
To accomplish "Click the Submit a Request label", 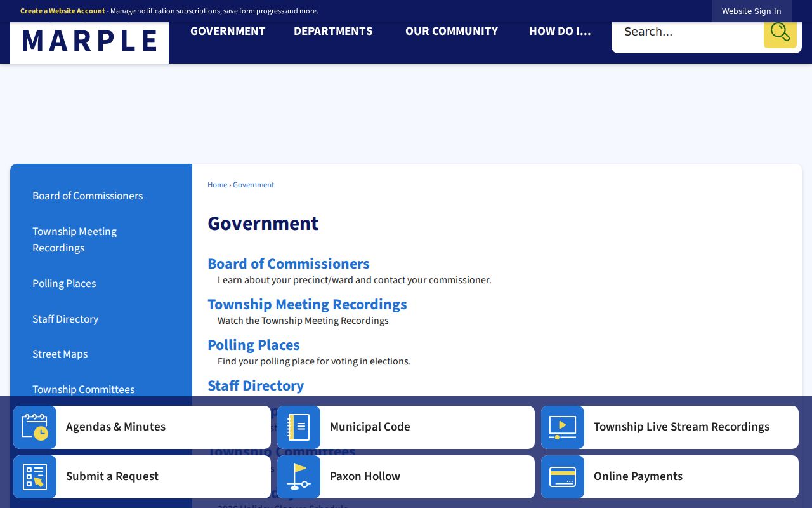I will click(x=112, y=477).
